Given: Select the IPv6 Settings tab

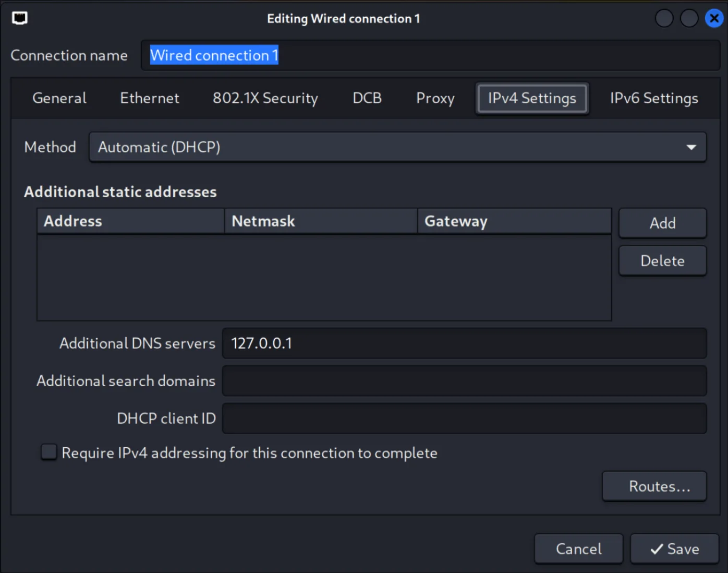Looking at the screenshot, I should coord(653,98).
